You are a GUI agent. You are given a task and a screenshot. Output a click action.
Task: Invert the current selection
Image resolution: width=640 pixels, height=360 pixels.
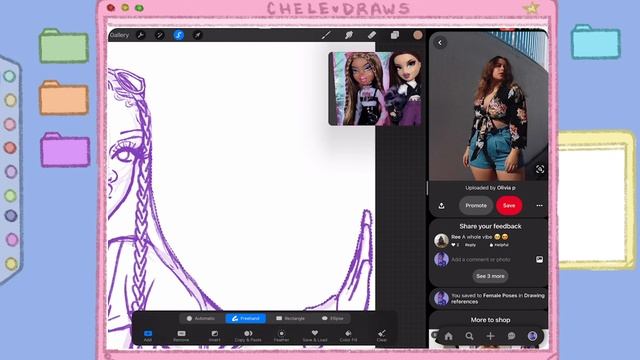(215, 336)
